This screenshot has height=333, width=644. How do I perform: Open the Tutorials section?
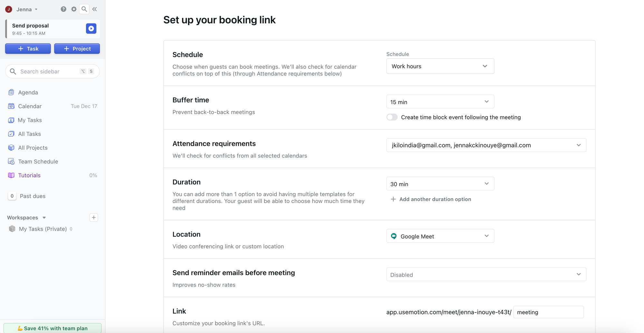29,175
